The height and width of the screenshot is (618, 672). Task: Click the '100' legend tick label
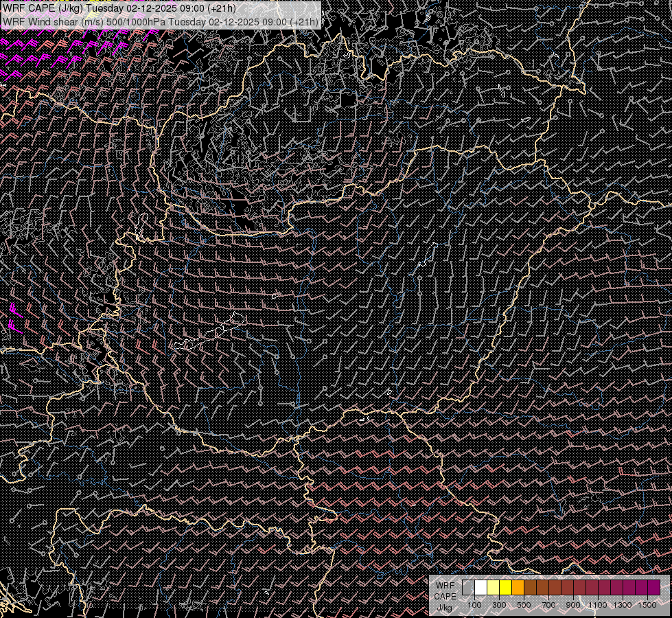474,605
